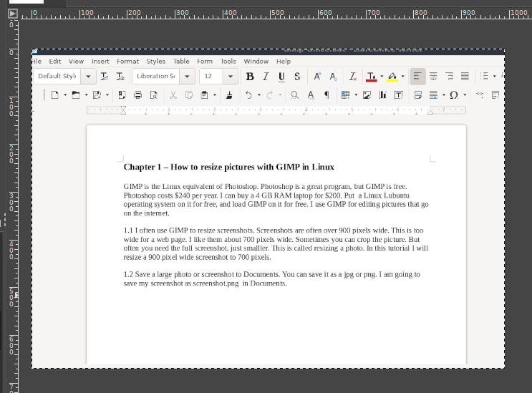Click the Insert Text Box icon
532x393 pixels.
pyautogui.click(x=399, y=94)
